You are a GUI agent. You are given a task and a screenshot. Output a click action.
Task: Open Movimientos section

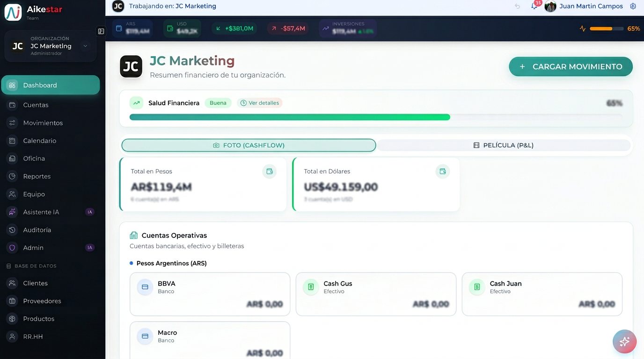pos(51,123)
